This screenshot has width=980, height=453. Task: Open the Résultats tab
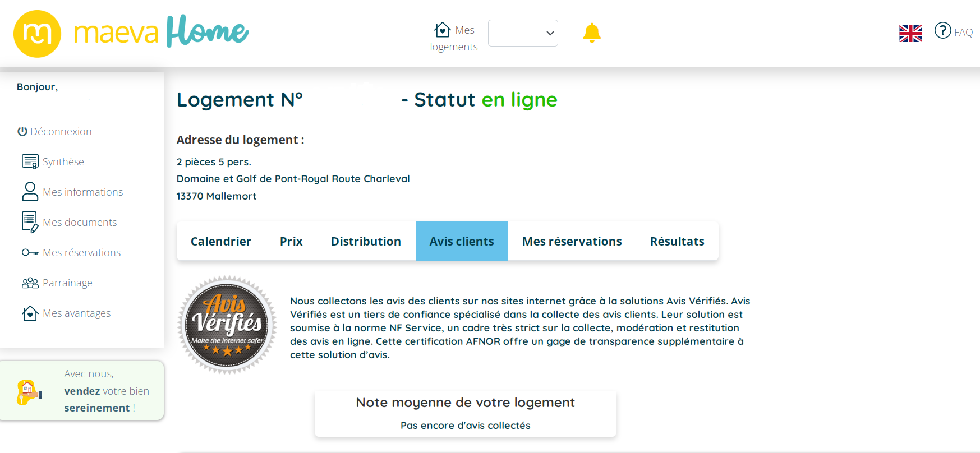click(677, 241)
